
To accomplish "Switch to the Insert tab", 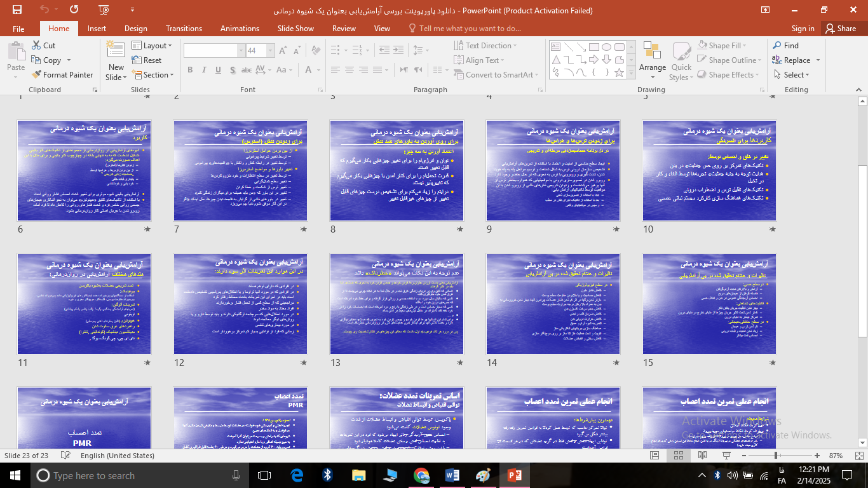I will pos(97,29).
